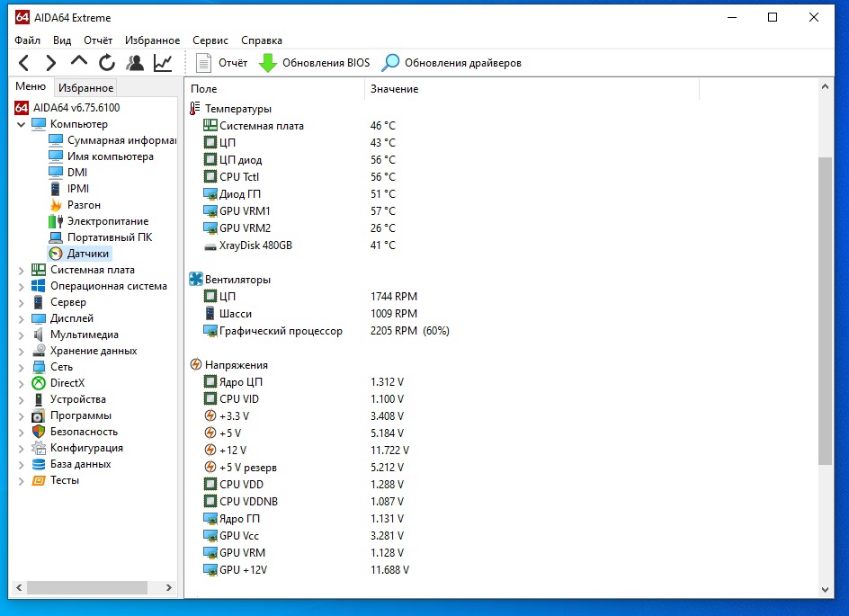Expand the Хранение данных tree node
This screenshot has height=616, width=849.
(21, 352)
